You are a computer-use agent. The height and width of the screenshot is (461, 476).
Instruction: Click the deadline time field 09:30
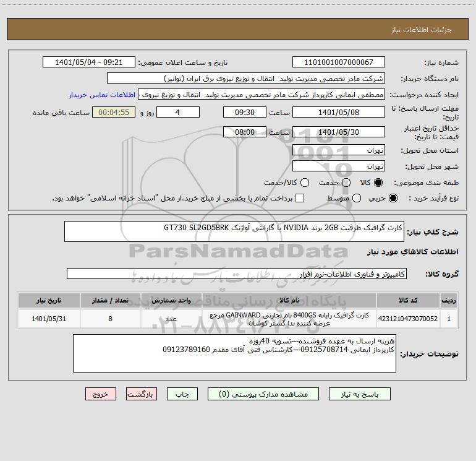pos(245,112)
